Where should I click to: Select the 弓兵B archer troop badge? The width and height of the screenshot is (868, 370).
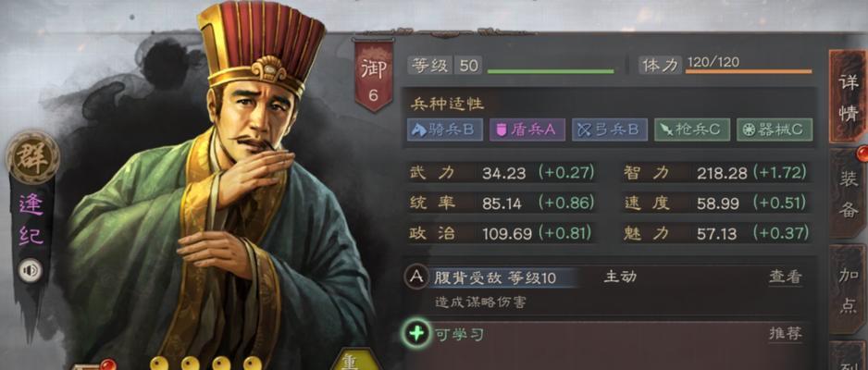[610, 130]
